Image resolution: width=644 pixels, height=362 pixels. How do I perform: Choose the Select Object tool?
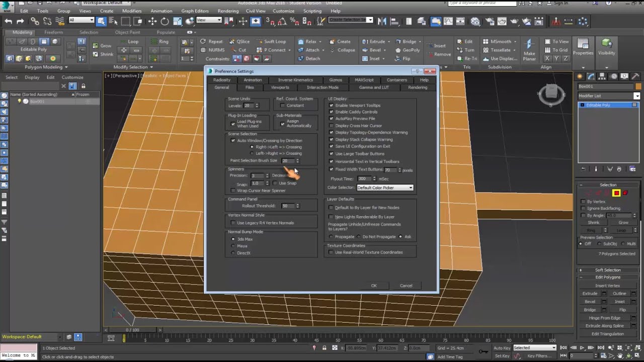coord(101,21)
